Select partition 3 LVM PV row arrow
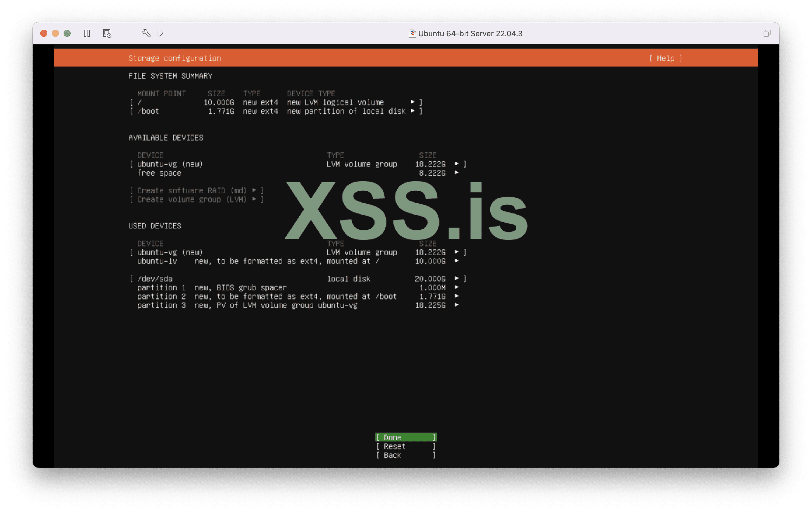This screenshot has height=511, width=812. coord(456,305)
